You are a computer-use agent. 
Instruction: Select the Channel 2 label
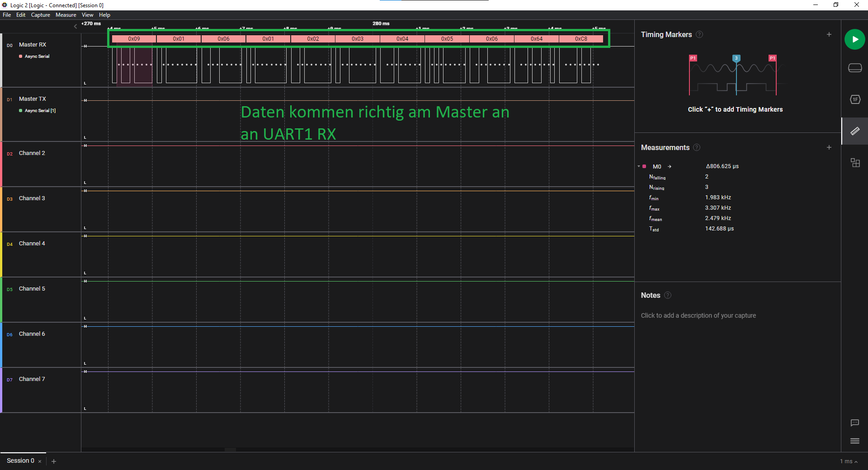[32, 153]
